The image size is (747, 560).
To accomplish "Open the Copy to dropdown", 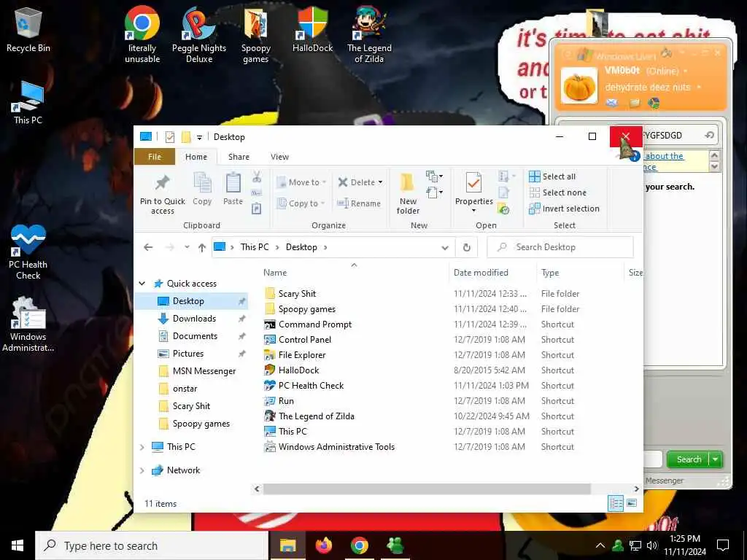I will pos(301,203).
